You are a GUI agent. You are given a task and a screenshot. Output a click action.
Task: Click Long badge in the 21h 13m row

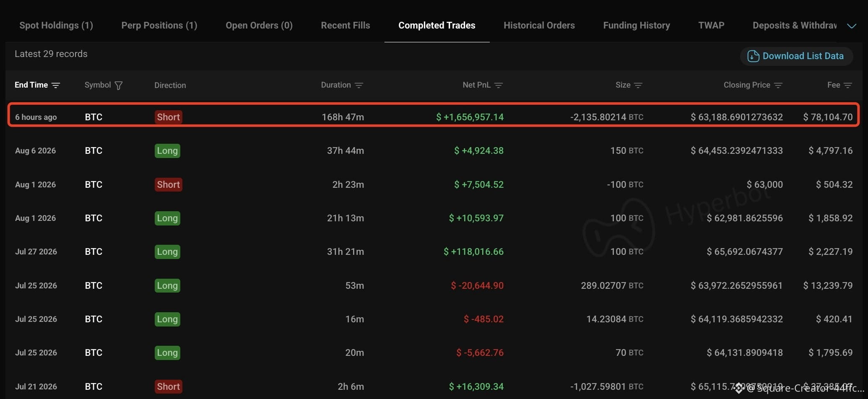pyautogui.click(x=167, y=218)
